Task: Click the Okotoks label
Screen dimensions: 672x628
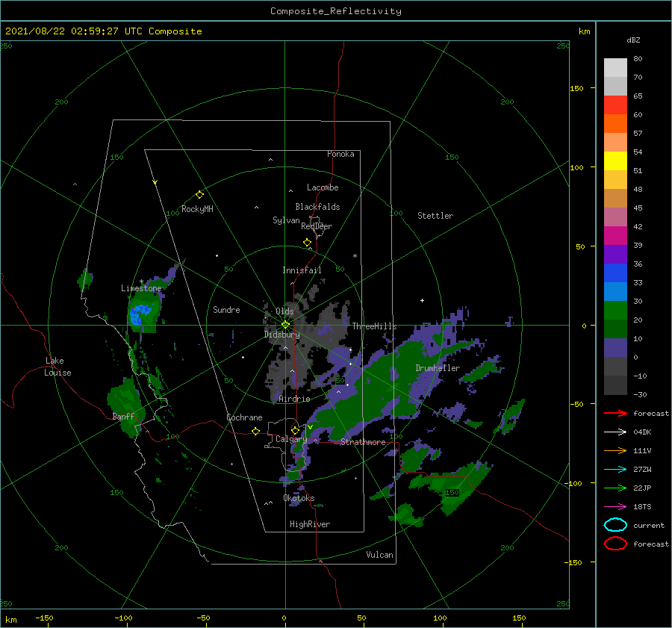Action: point(299,498)
